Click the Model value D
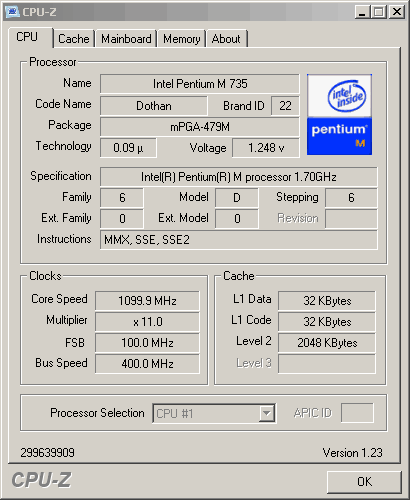The width and height of the screenshot is (410, 500). point(237,198)
